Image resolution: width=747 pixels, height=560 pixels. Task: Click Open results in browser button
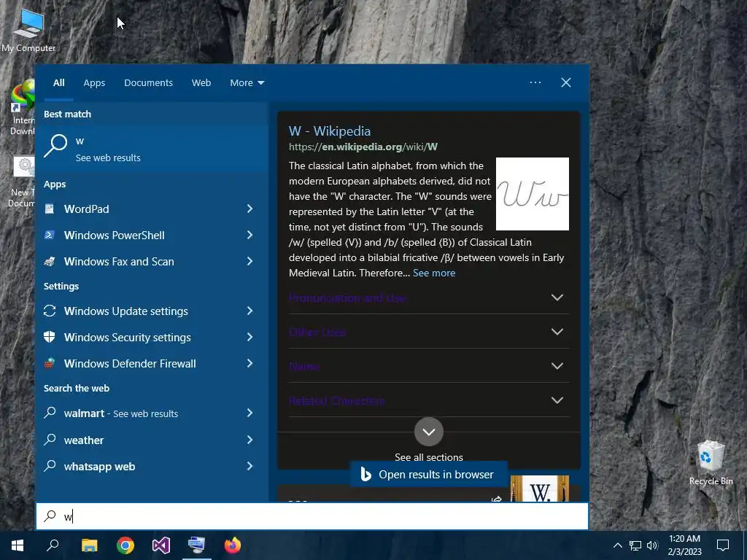pos(429,474)
